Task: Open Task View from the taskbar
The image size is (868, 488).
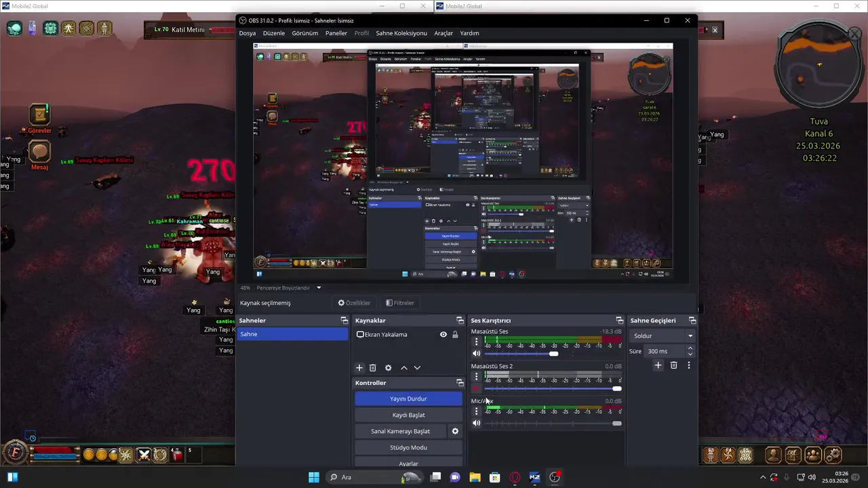Action: (x=435, y=477)
